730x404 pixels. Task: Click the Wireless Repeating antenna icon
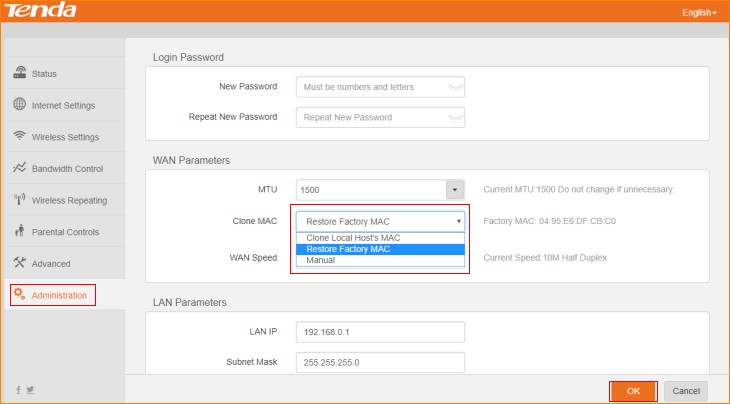pyautogui.click(x=20, y=200)
